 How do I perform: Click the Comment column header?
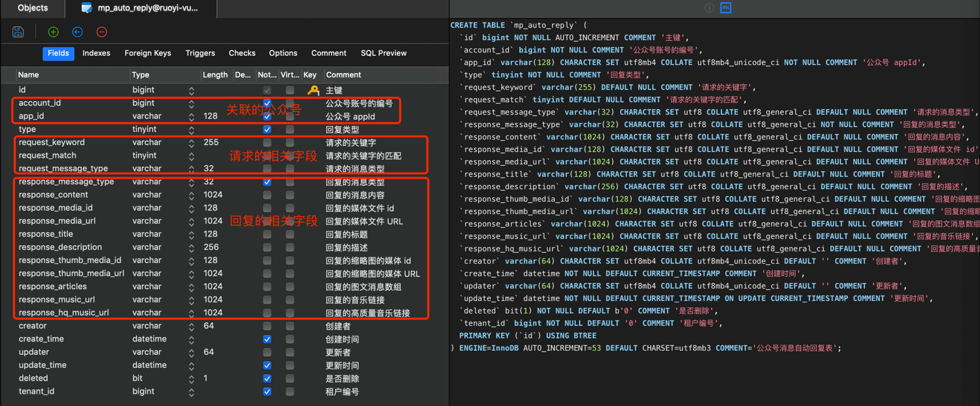click(343, 75)
